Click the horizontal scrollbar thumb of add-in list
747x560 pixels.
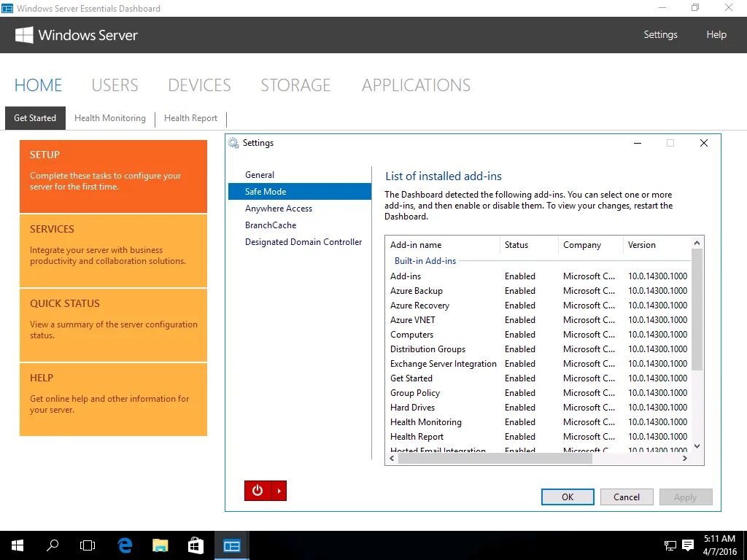point(495,458)
